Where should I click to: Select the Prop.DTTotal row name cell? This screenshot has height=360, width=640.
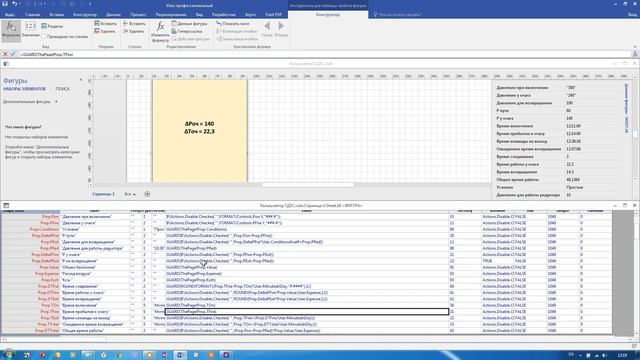click(x=31, y=330)
